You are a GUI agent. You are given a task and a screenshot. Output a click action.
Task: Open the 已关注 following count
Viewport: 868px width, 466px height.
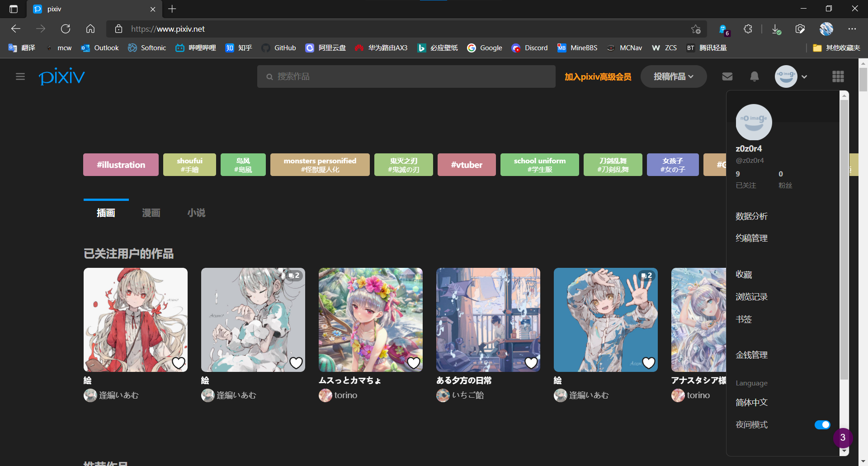tap(745, 180)
